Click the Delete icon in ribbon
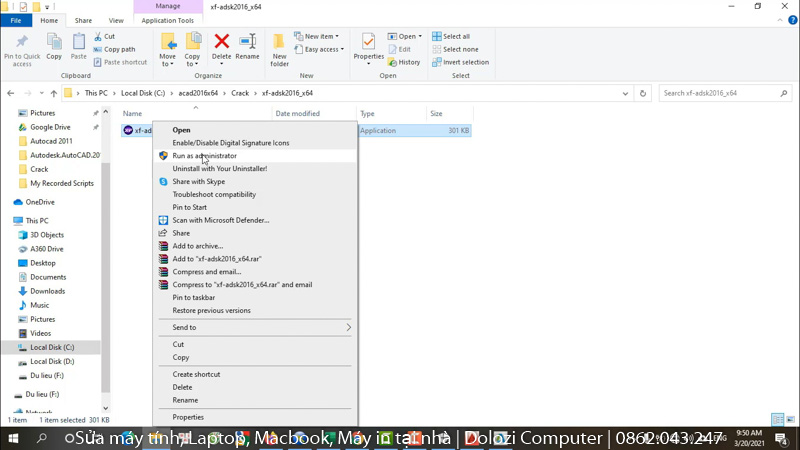This screenshot has height=450, width=800. (221, 45)
